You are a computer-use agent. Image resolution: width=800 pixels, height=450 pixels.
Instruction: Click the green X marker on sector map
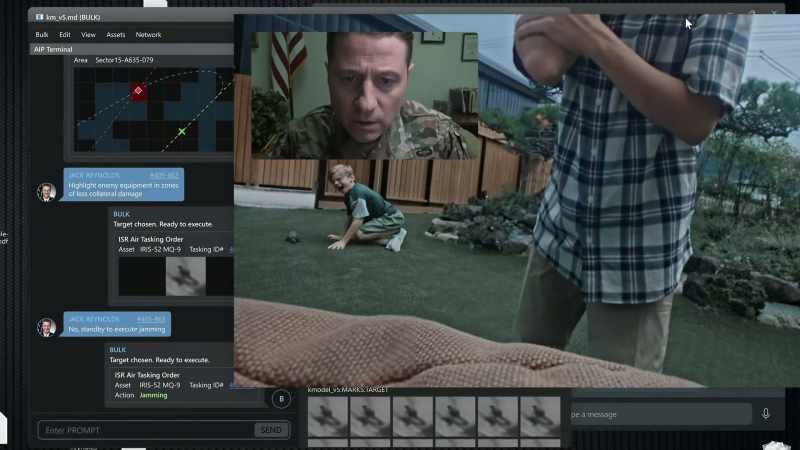[x=182, y=132]
